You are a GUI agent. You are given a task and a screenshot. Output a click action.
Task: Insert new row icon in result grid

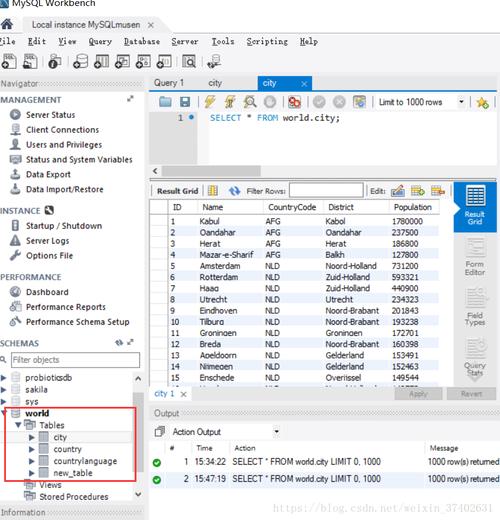click(x=418, y=191)
